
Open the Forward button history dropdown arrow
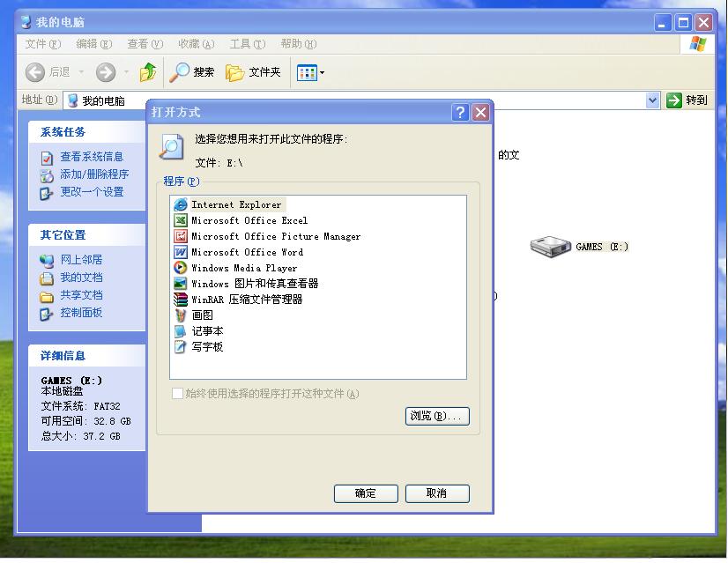click(x=126, y=72)
